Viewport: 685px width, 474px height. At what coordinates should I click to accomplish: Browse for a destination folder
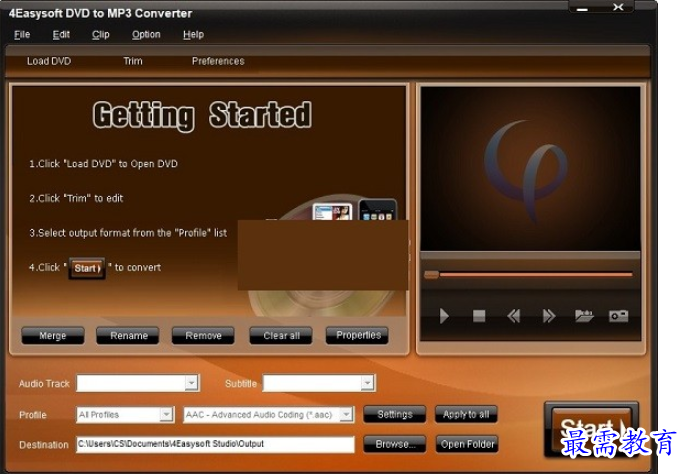tap(394, 444)
